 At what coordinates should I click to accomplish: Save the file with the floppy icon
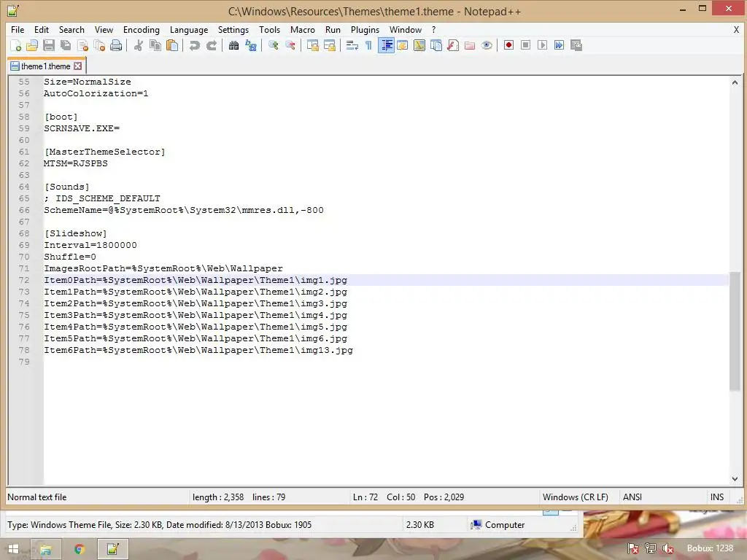(49, 45)
